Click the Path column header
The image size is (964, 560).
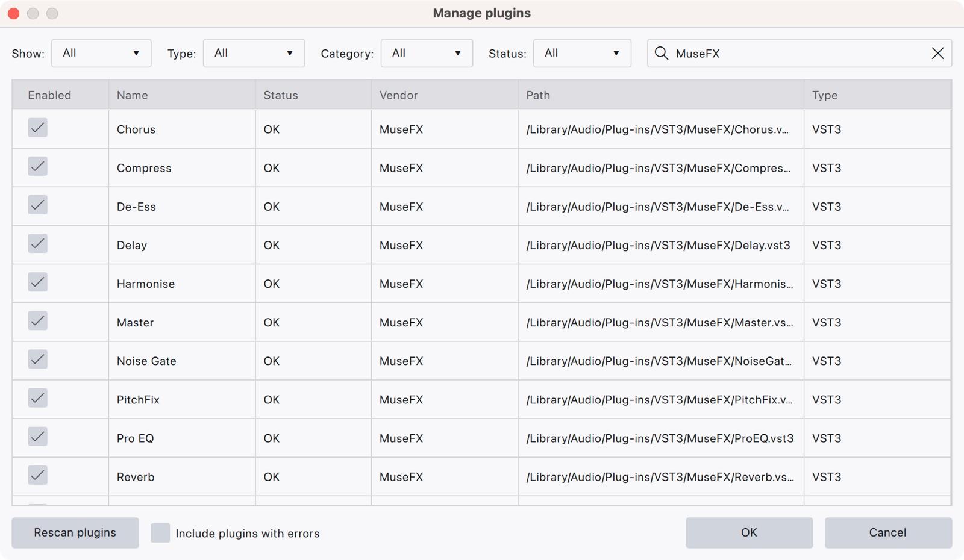pos(661,95)
